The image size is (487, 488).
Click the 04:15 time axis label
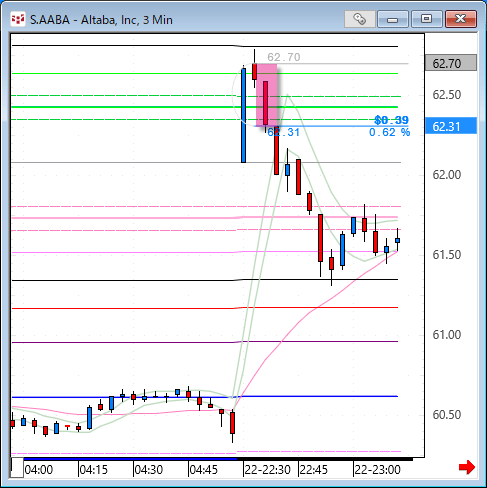(94, 470)
